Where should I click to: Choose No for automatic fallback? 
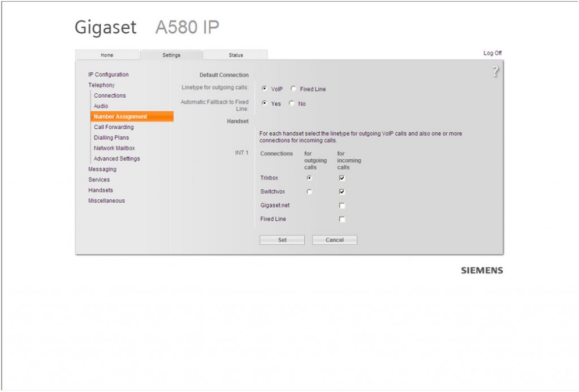pyautogui.click(x=292, y=103)
